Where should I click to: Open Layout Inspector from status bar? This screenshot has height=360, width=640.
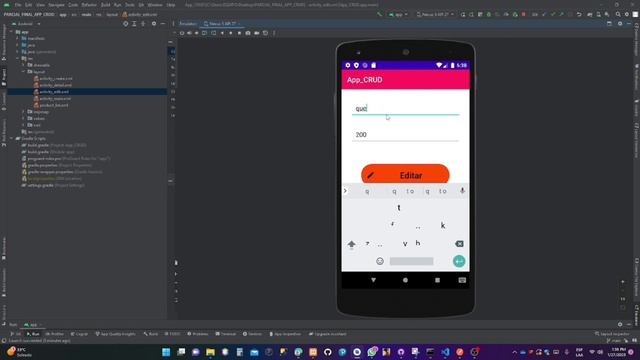(613, 334)
